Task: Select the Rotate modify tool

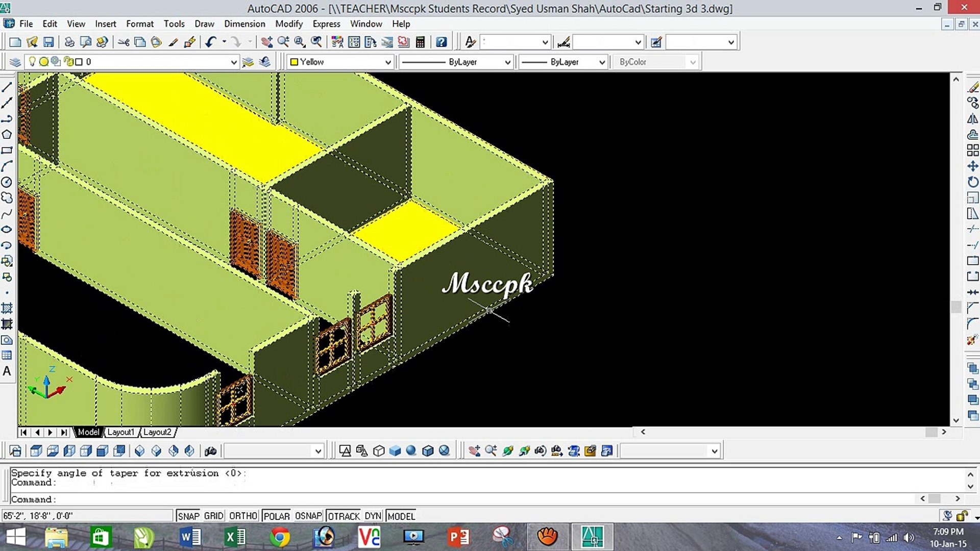Action: point(973,182)
